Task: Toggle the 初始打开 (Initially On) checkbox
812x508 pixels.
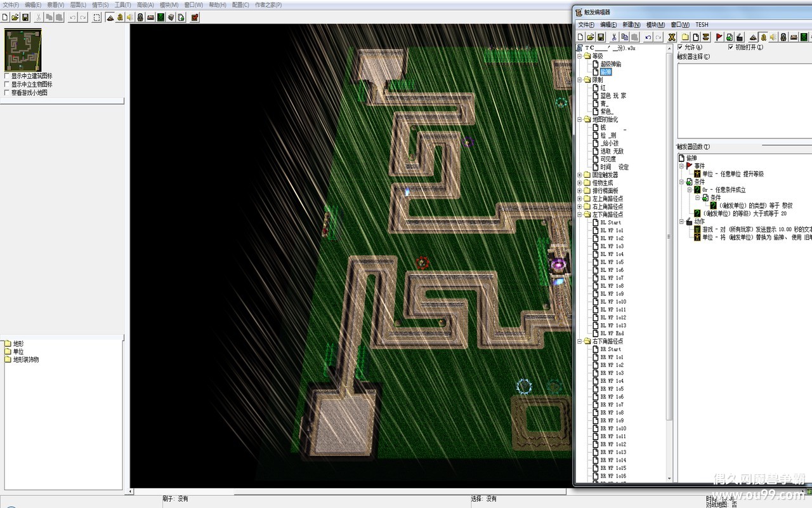Action: click(x=730, y=47)
